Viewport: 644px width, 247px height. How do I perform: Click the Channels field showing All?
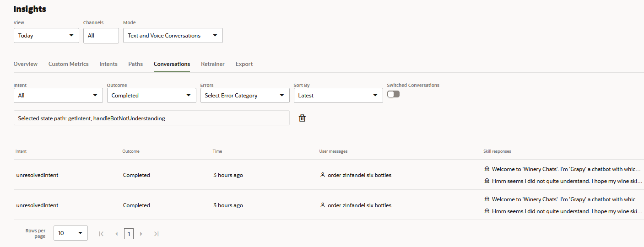pos(101,36)
